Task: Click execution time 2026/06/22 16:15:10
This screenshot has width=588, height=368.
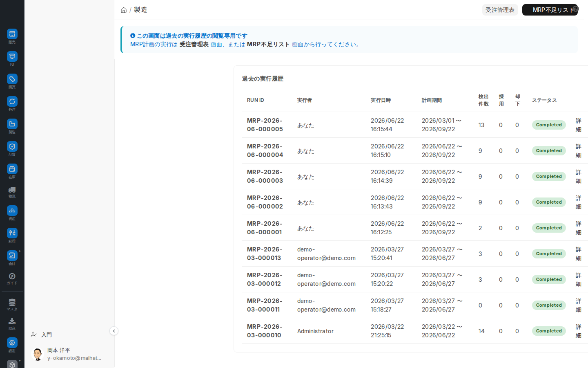Action: [x=387, y=150]
